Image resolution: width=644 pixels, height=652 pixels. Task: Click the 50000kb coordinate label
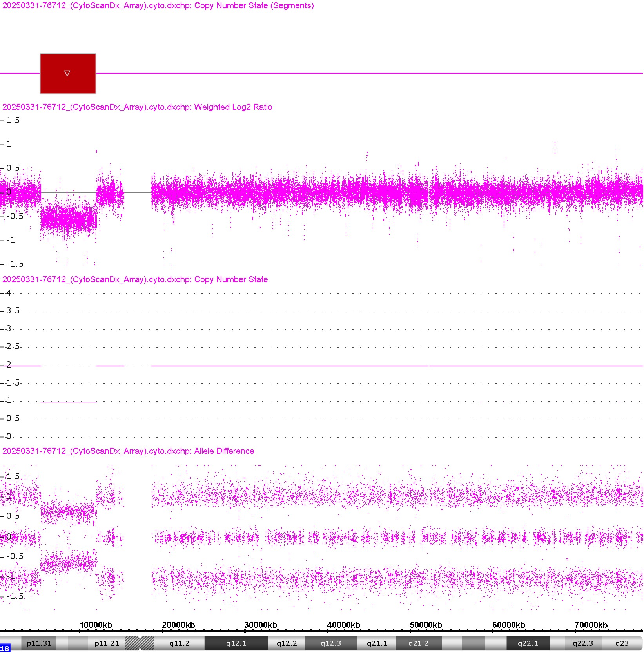click(426, 625)
